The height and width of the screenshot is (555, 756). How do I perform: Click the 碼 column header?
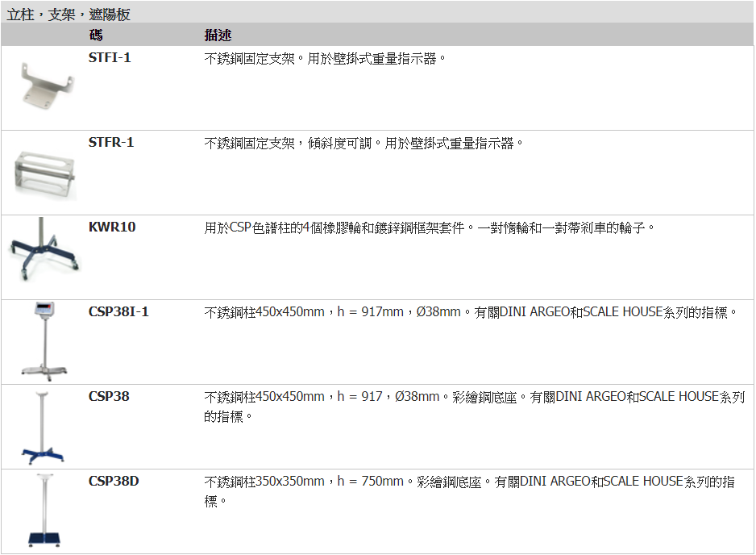pos(95,35)
